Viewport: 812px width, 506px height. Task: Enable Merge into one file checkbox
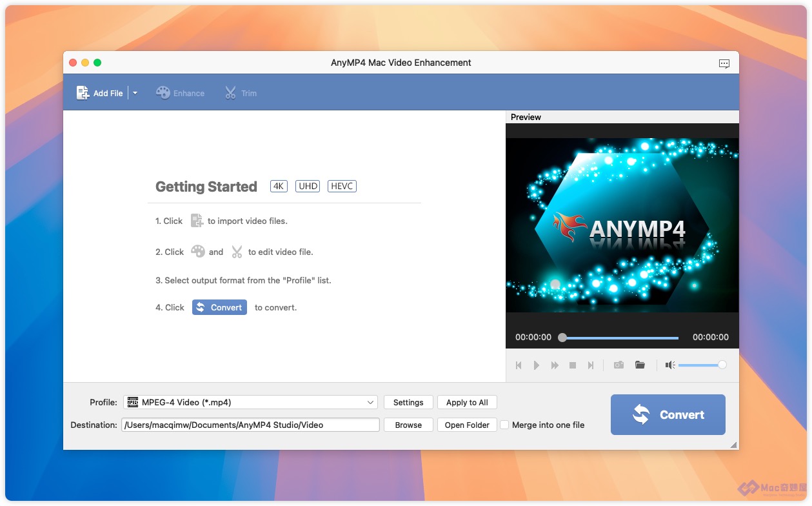[x=505, y=425]
